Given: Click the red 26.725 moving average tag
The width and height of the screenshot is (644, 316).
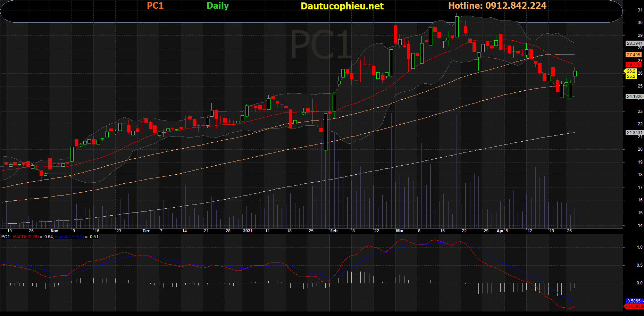Looking at the screenshot, I should click(x=634, y=65).
